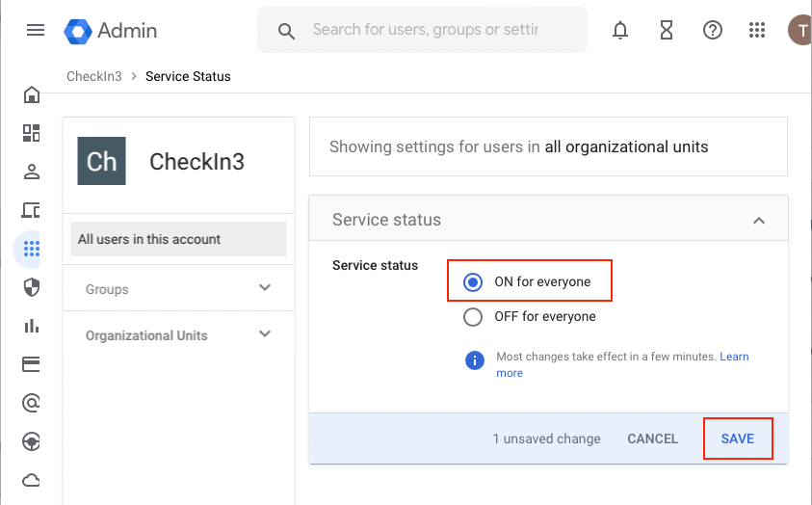Open Users person icon in sidebar

point(32,172)
